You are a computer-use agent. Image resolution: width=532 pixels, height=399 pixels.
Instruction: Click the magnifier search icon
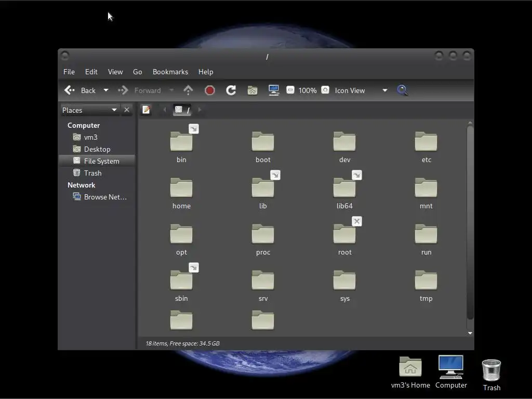[402, 90]
